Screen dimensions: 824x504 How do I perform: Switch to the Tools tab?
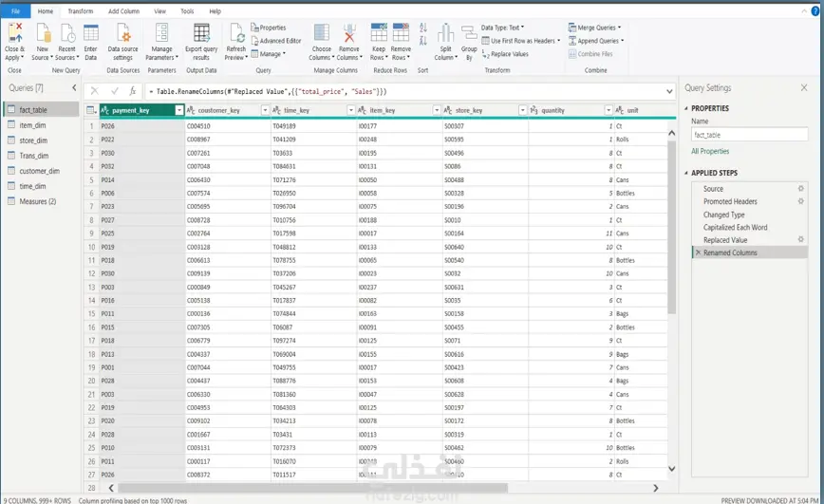click(187, 11)
